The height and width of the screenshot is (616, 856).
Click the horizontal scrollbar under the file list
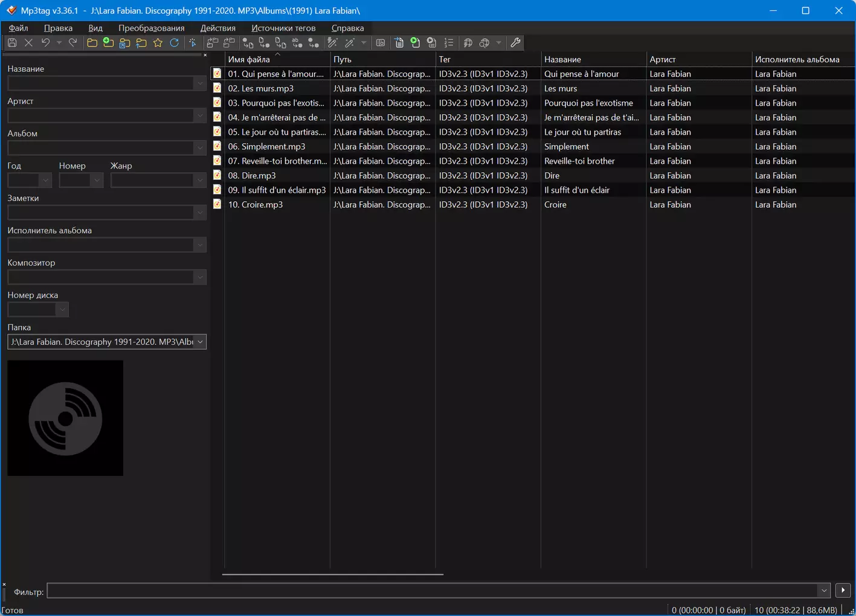[x=333, y=574]
